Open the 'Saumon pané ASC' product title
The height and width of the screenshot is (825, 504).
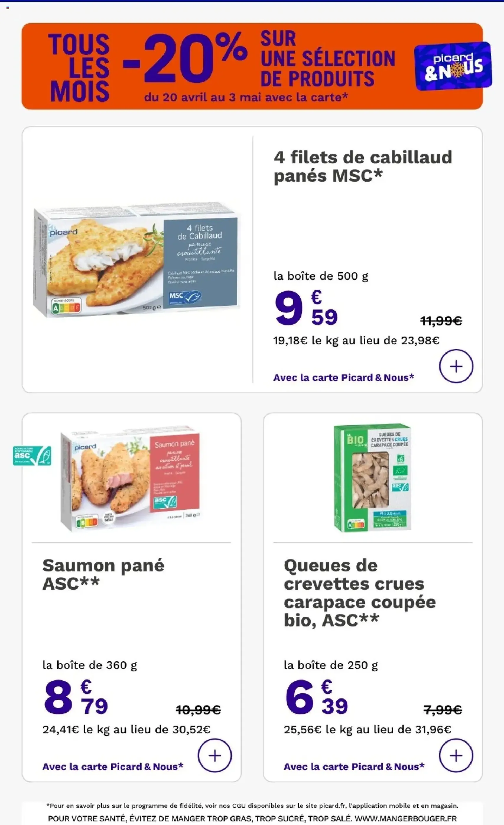(x=103, y=574)
